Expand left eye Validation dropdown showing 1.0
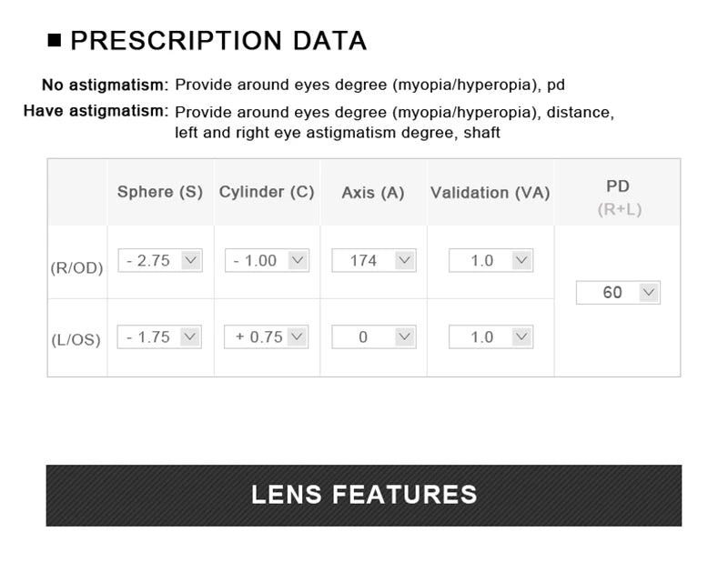Image resolution: width=728 pixels, height=562 pixels. 490,336
